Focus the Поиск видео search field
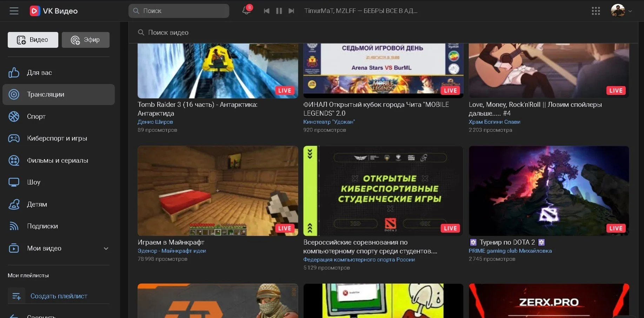 click(x=383, y=32)
